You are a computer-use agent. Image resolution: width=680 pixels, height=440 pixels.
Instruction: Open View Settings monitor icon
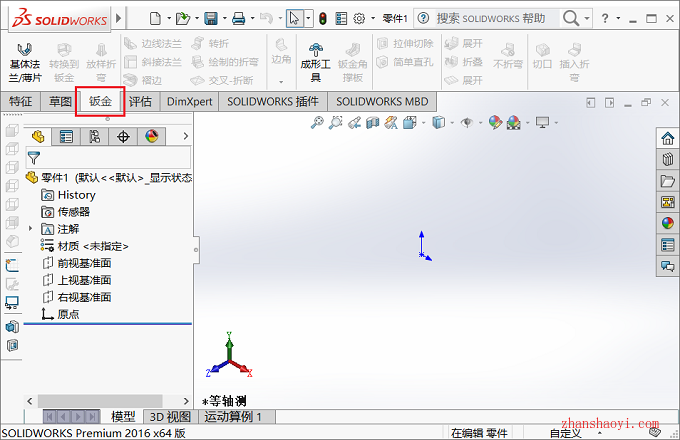point(542,123)
